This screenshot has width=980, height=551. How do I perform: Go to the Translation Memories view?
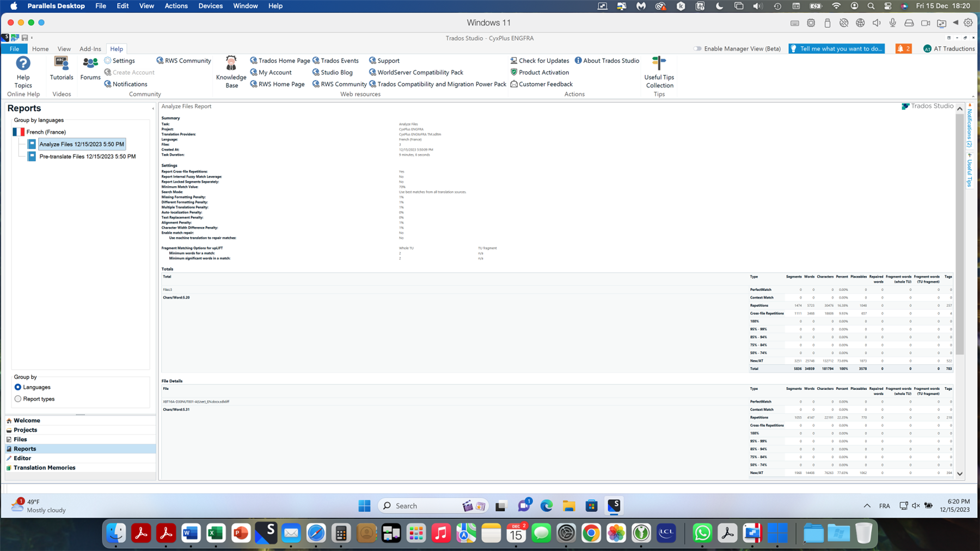tap(81, 468)
